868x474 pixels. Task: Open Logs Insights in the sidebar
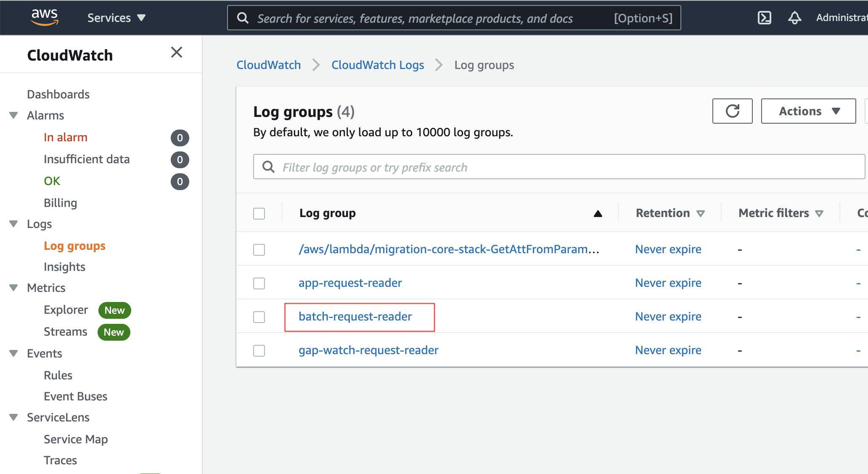64,267
